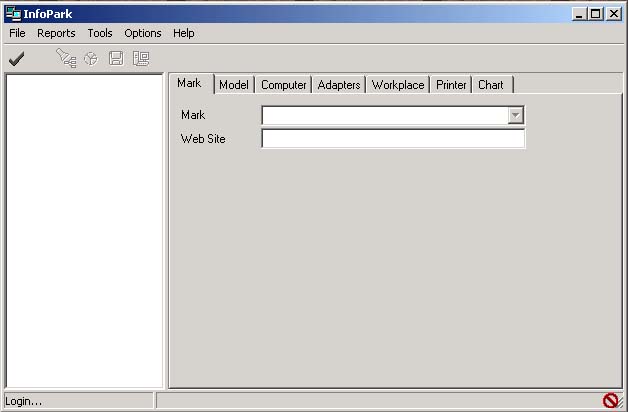This screenshot has width=628, height=412.
Task: Close the InfoPark window
Action: 614,14
